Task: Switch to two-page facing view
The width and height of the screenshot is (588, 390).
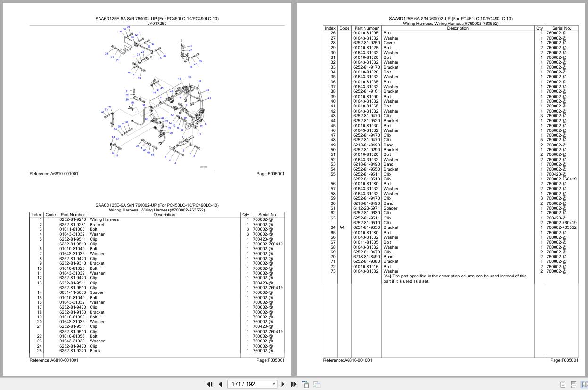Action: coord(584,384)
